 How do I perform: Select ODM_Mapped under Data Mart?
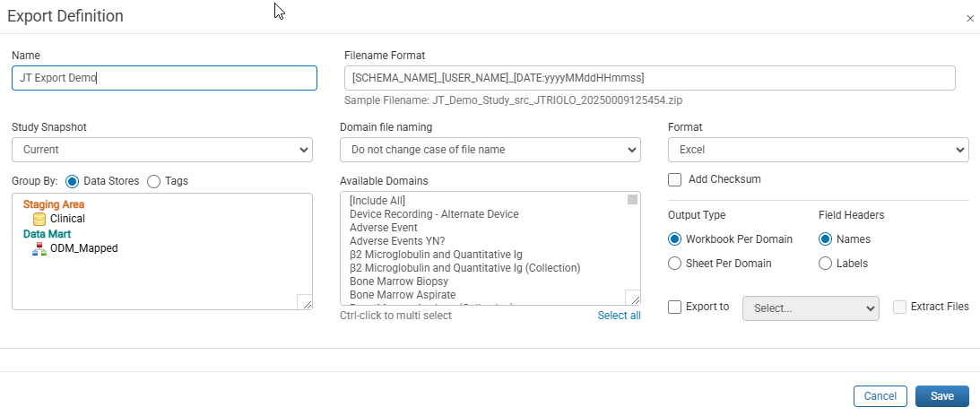83,248
